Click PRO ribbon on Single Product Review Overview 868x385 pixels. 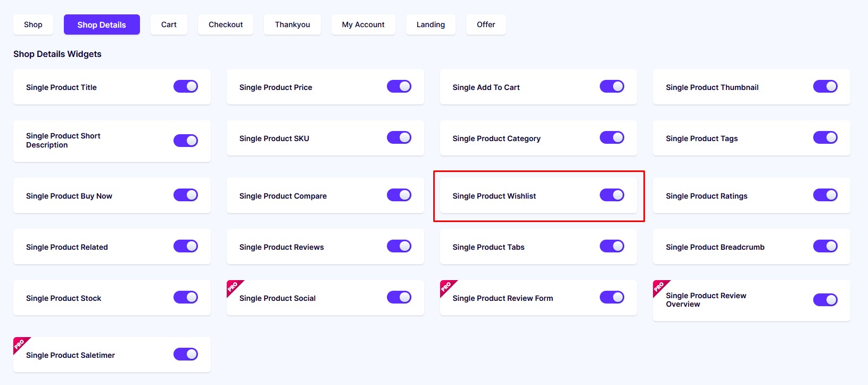[660, 287]
